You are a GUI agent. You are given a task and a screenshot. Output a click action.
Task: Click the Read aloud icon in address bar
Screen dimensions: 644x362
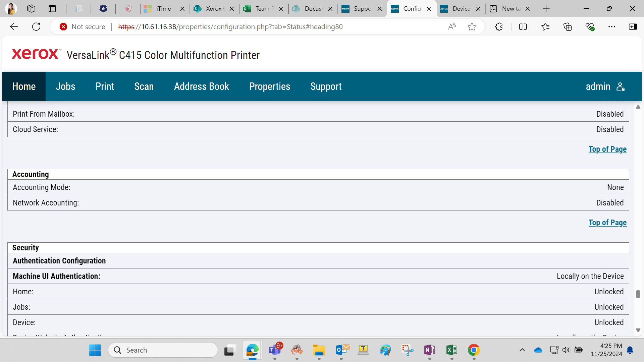(452, 27)
